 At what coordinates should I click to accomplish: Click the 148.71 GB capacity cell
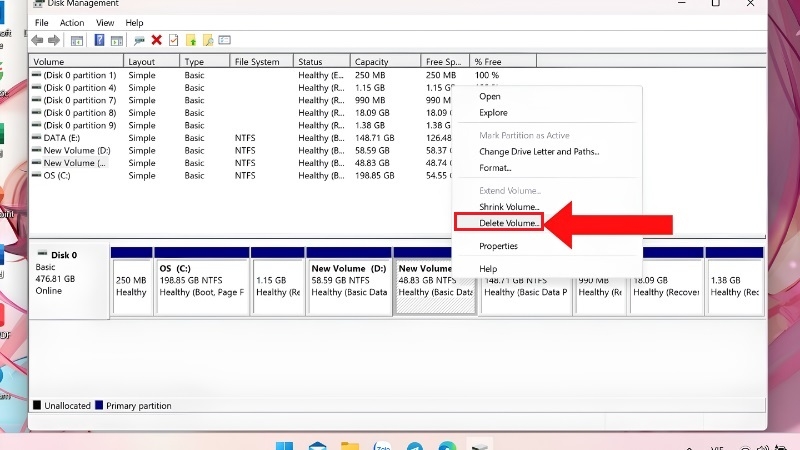[x=374, y=138]
